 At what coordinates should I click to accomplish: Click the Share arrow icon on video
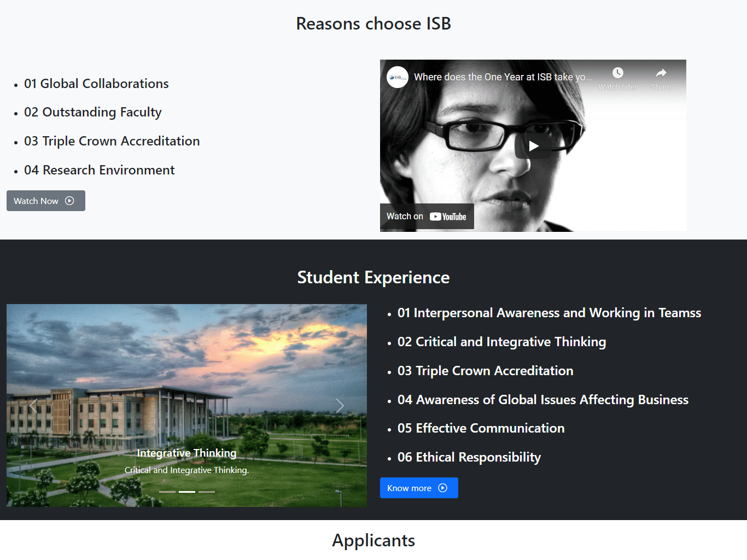[661, 73]
